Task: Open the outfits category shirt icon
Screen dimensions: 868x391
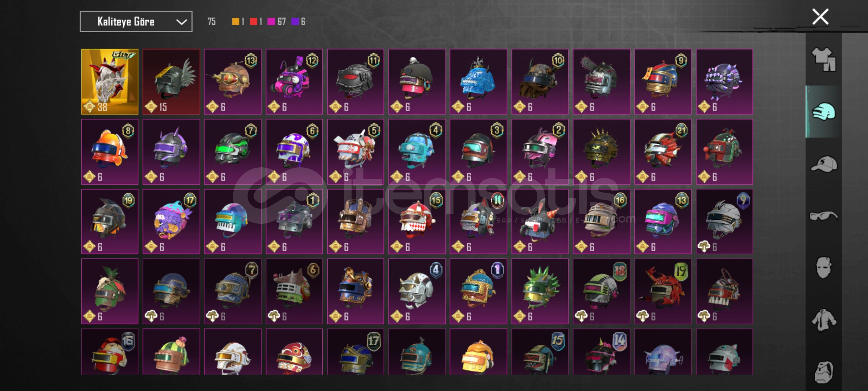Action: [x=824, y=59]
